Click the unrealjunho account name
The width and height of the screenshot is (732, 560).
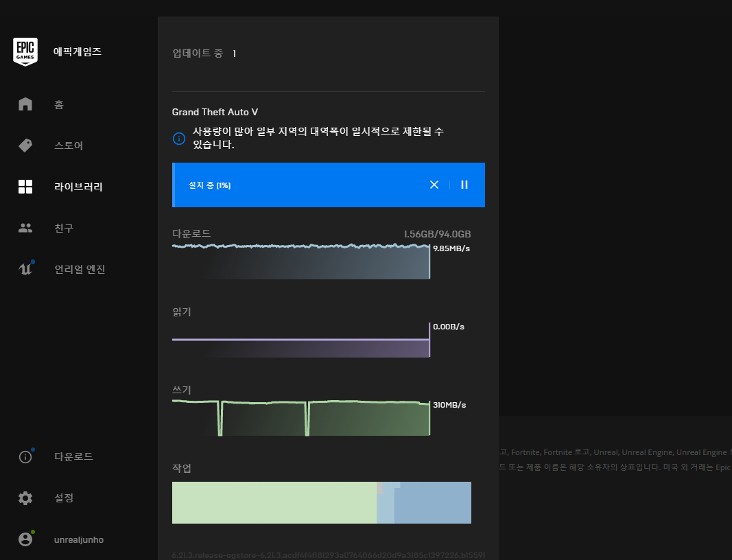coord(79,540)
